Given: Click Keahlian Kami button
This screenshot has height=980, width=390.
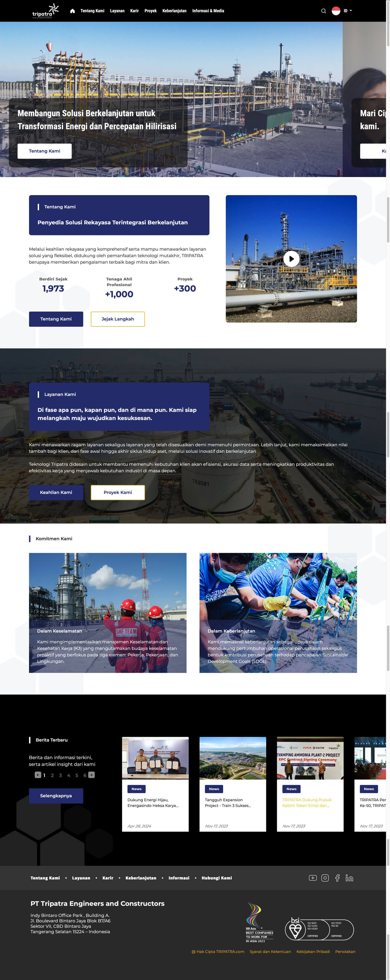Looking at the screenshot, I should click(x=56, y=492).
